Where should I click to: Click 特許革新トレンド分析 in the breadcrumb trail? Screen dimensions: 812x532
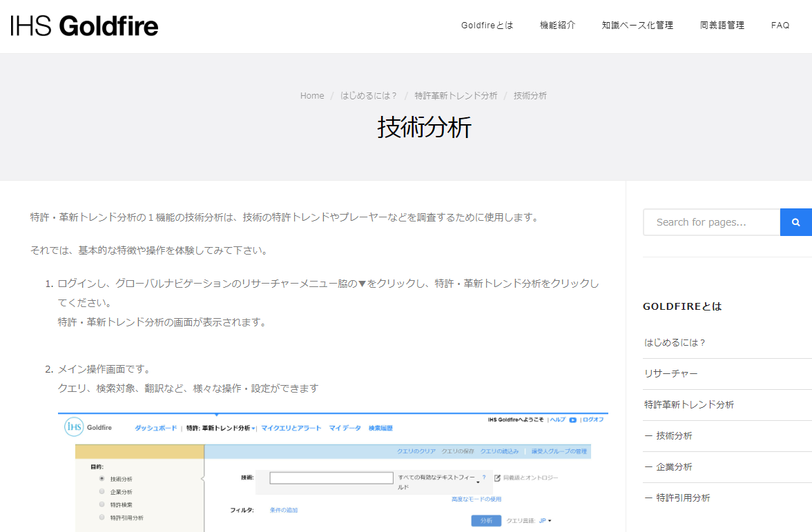[x=456, y=96]
